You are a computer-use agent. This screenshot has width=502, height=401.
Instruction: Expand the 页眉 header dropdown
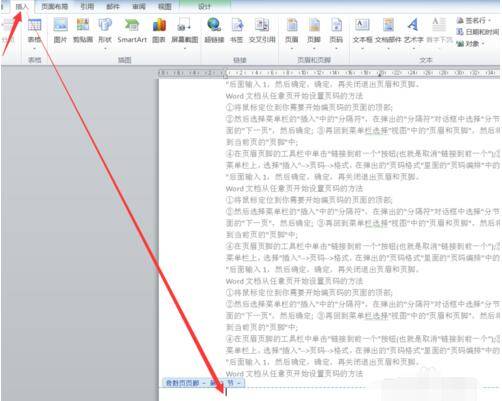click(292, 49)
